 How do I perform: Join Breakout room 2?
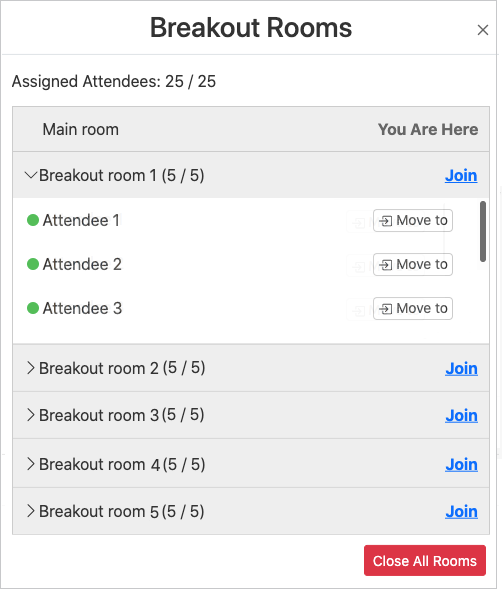[461, 369]
